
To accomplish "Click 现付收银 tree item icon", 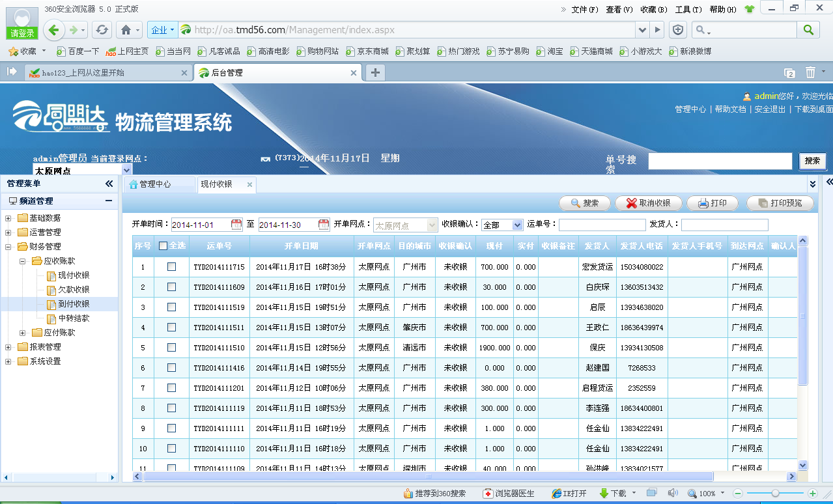I will (x=51, y=275).
